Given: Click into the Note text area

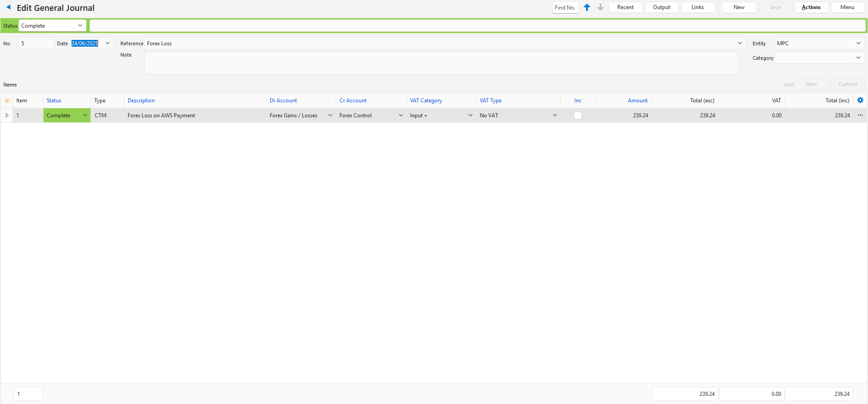Looking at the screenshot, I should click(x=441, y=63).
